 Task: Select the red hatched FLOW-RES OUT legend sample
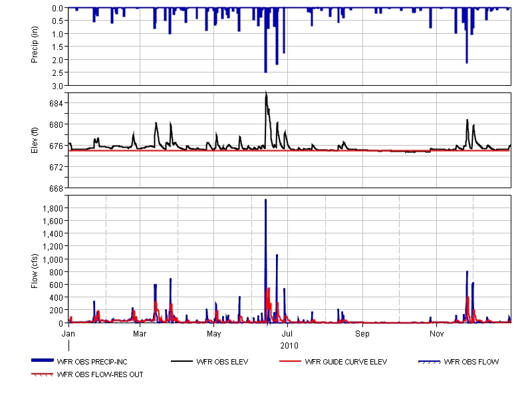[x=43, y=374]
